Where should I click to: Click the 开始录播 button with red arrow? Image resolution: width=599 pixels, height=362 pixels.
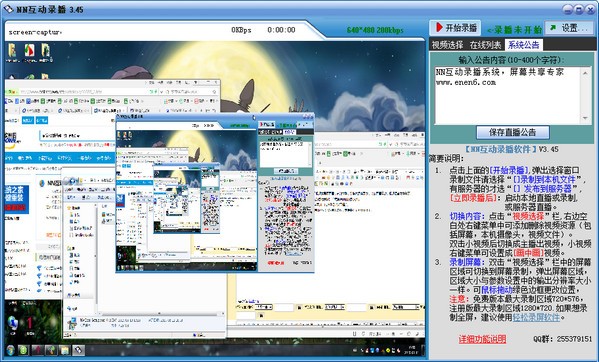(455, 28)
